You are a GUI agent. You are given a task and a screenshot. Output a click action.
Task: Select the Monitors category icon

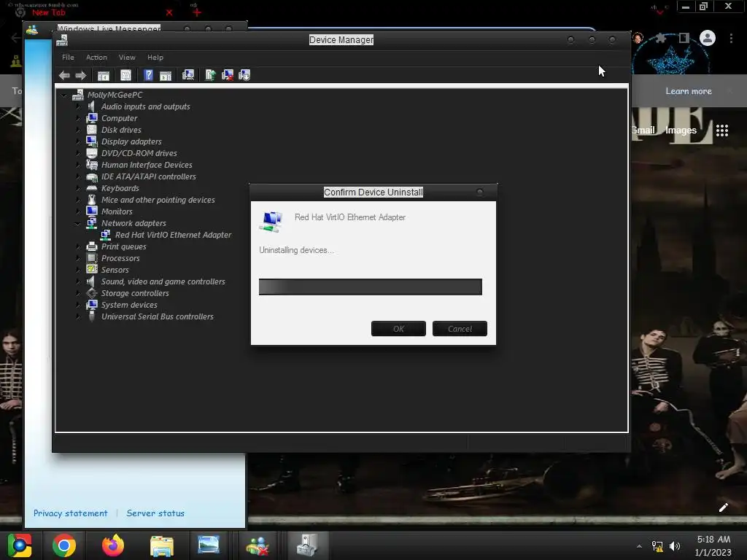92,211
